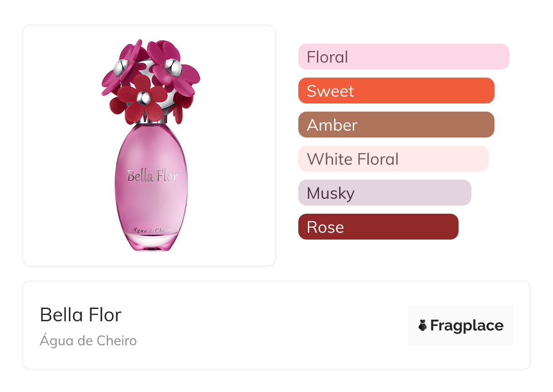Click the Fragplace perfume bottle logo icon
Viewport: 553px width, 392px height.
423,325
